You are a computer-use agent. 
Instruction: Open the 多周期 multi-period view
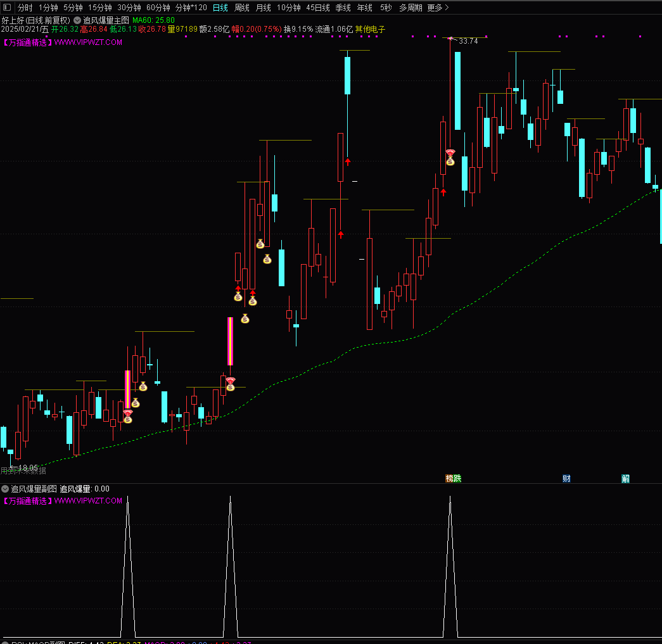(411, 8)
